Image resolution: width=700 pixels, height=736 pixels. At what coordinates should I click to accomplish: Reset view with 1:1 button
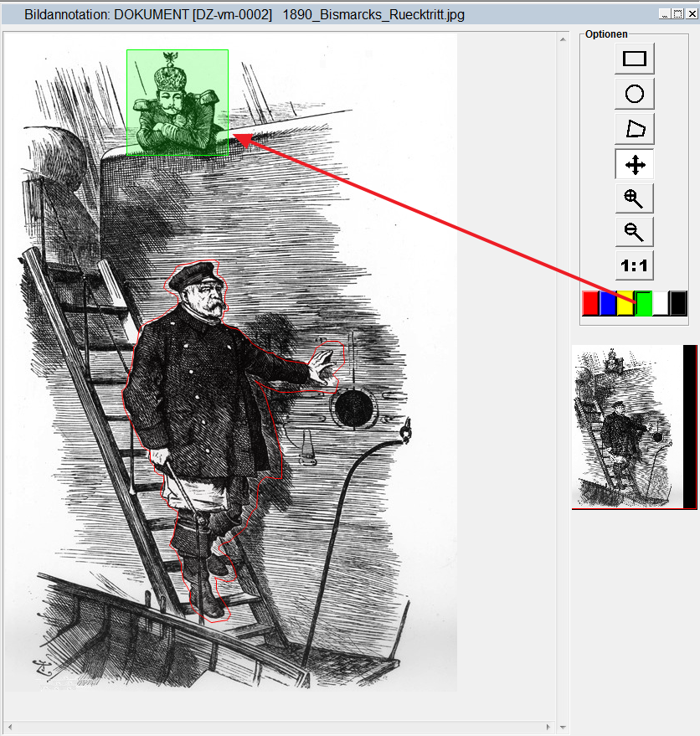coord(634,266)
